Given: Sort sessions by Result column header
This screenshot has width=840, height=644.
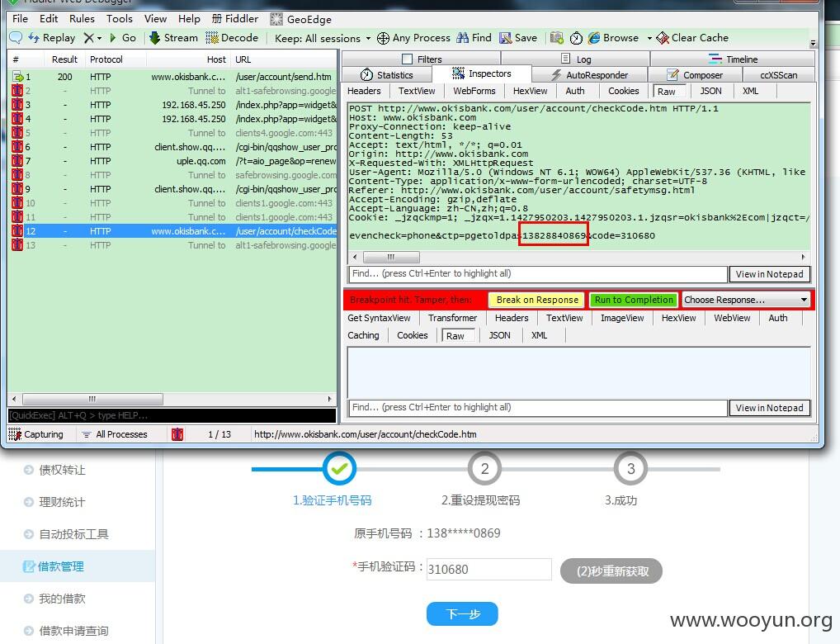Looking at the screenshot, I should pyautogui.click(x=64, y=59).
